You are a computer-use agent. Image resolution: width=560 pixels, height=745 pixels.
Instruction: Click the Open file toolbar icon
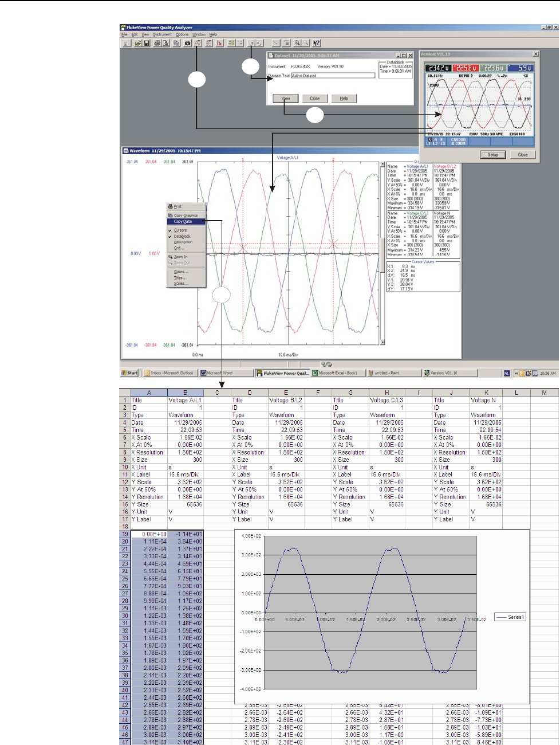click(138, 43)
